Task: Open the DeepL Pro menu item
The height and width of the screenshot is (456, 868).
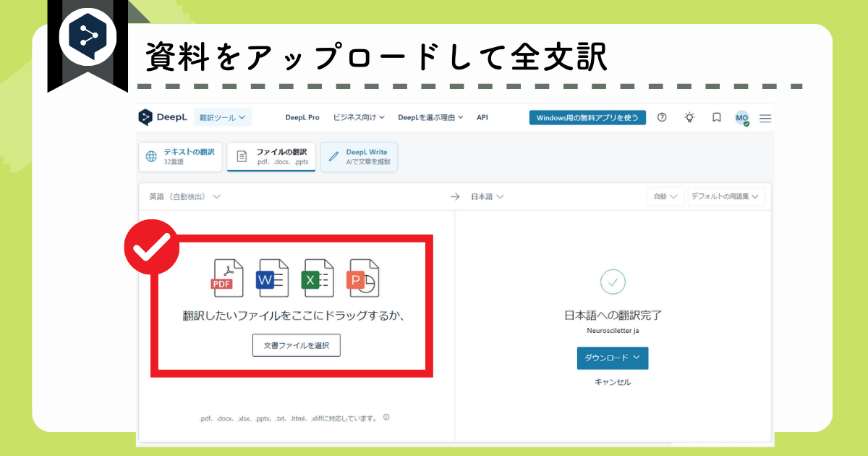Action: coord(302,117)
